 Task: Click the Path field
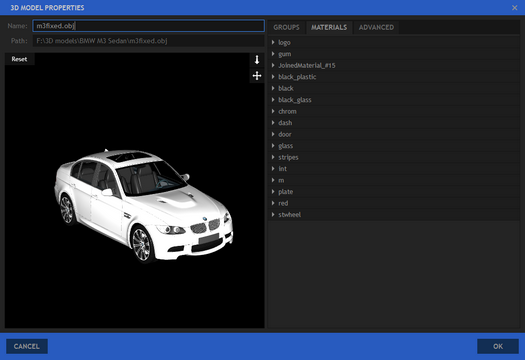tap(148, 41)
